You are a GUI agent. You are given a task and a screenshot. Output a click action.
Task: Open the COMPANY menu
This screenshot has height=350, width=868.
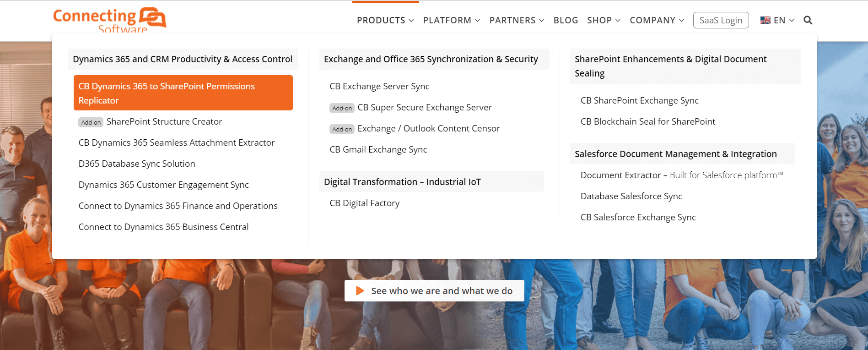tap(652, 20)
